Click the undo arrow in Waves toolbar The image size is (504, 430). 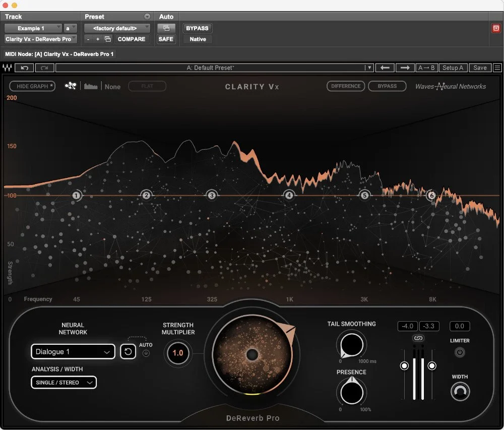pos(24,68)
